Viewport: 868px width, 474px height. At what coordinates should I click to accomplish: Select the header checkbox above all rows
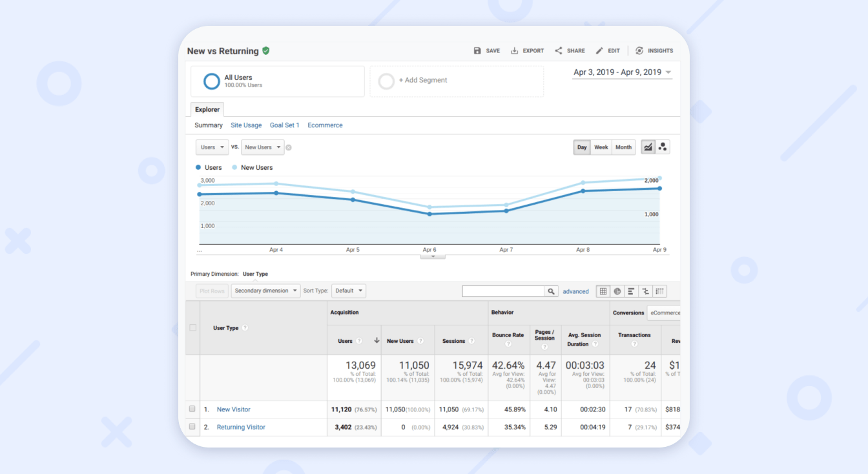(192, 327)
